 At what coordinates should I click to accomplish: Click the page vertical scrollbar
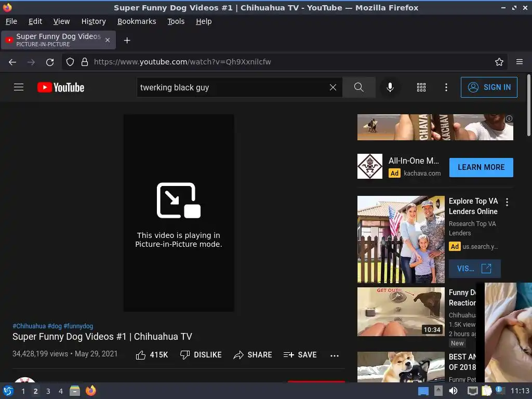[x=528, y=105]
